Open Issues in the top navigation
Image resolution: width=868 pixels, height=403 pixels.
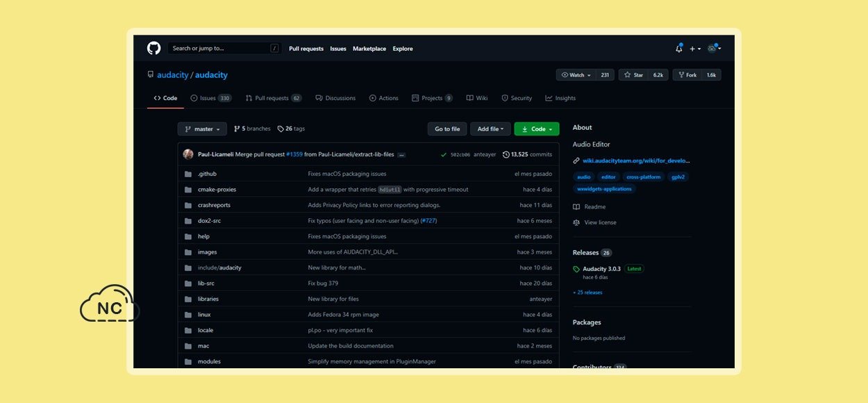(338, 49)
